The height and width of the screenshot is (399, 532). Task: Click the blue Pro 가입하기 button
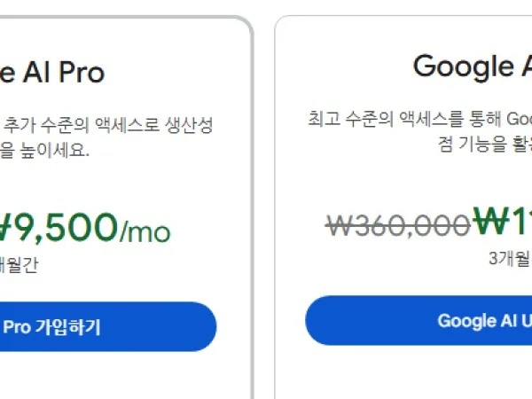point(106,327)
